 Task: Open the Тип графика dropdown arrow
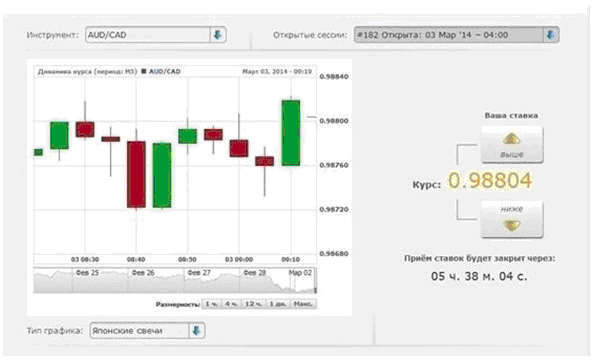197,331
